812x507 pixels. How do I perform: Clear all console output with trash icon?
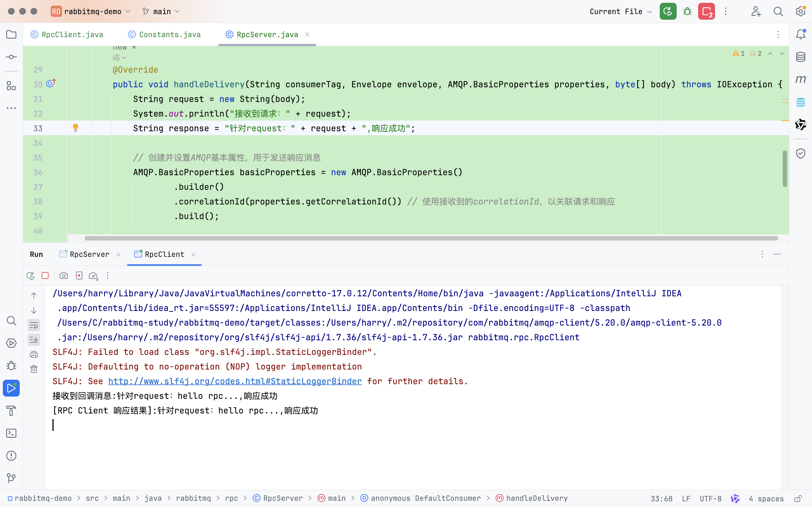pos(34,369)
